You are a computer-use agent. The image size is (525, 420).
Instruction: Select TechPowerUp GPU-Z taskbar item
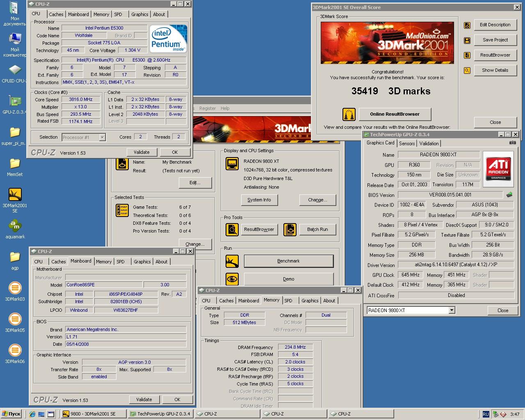pos(160,414)
